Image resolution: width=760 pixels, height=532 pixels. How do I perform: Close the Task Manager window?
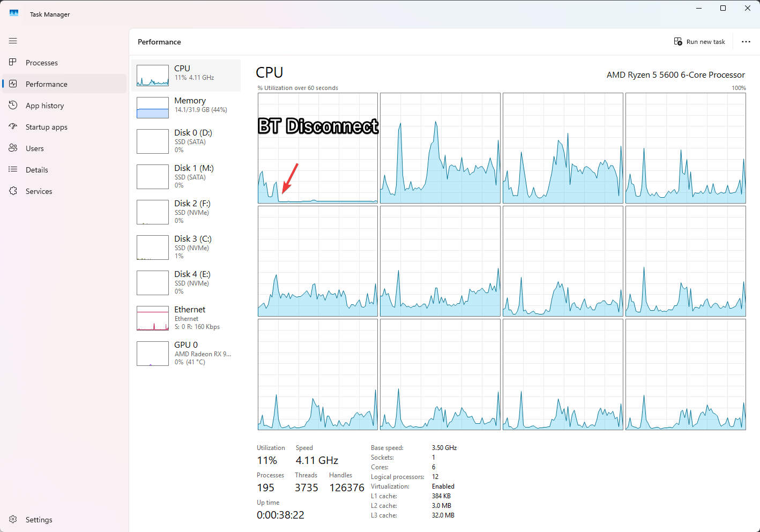click(748, 8)
